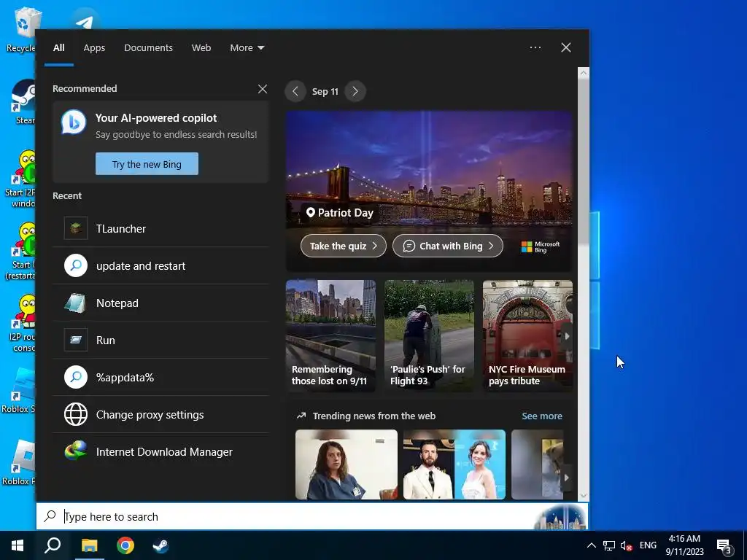
Task: Open 'Paulie's Push' for Flight 93 story
Action: (x=429, y=336)
